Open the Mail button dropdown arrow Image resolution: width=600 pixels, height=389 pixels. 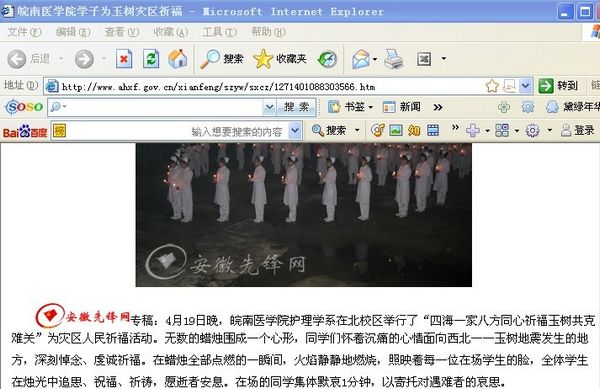(x=375, y=59)
